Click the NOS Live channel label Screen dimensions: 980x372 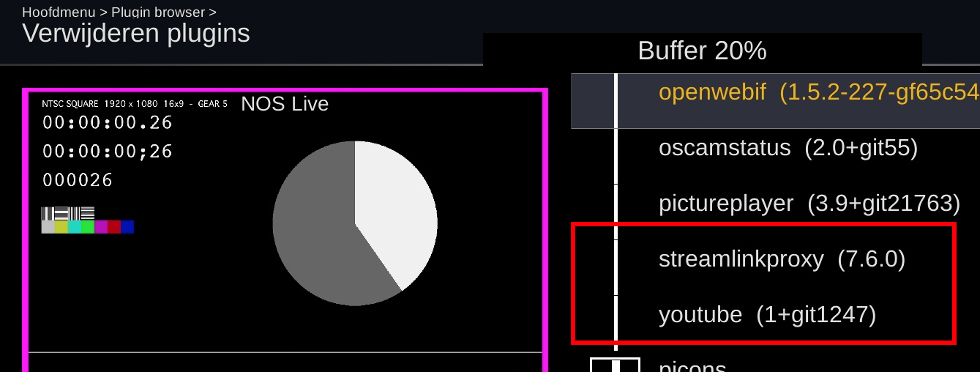tap(285, 104)
